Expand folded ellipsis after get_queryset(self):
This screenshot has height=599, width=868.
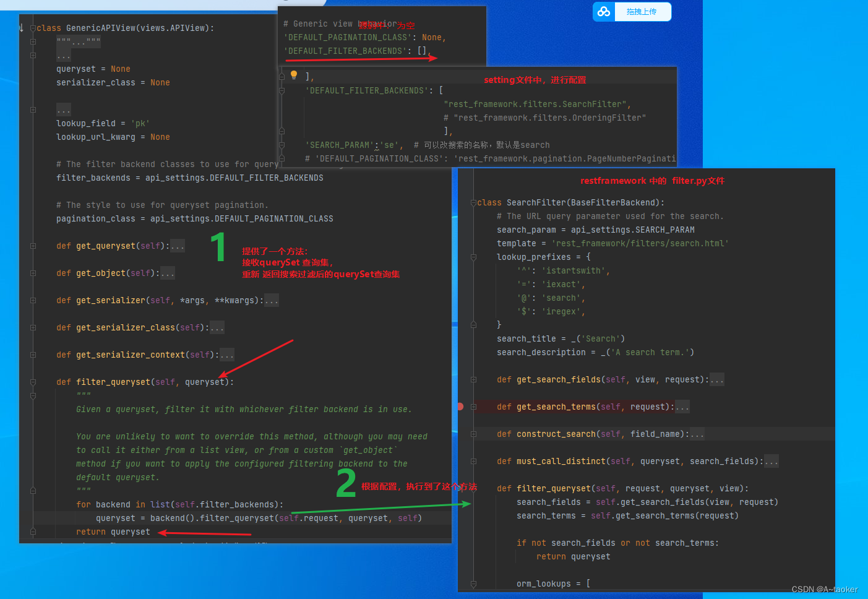click(x=178, y=246)
